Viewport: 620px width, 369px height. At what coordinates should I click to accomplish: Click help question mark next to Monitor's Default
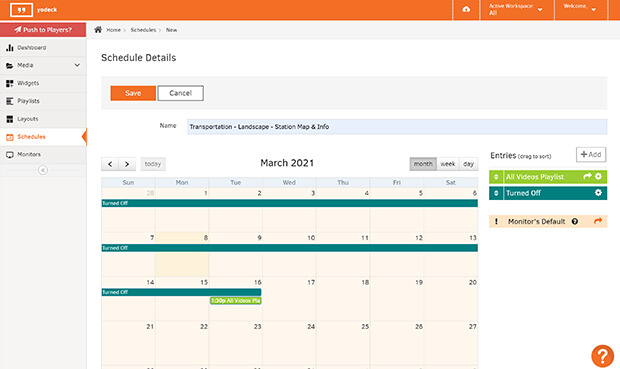(575, 221)
